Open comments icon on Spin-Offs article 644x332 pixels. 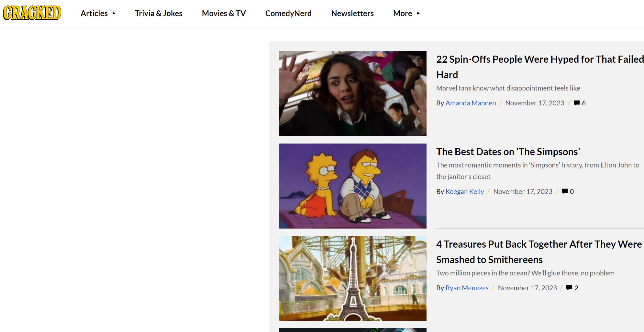click(x=577, y=103)
